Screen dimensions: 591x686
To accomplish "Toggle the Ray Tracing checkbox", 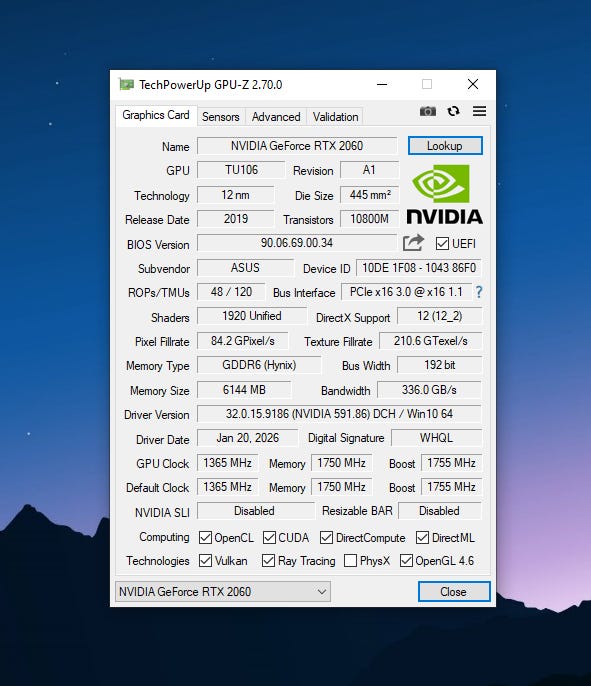I will point(268,560).
